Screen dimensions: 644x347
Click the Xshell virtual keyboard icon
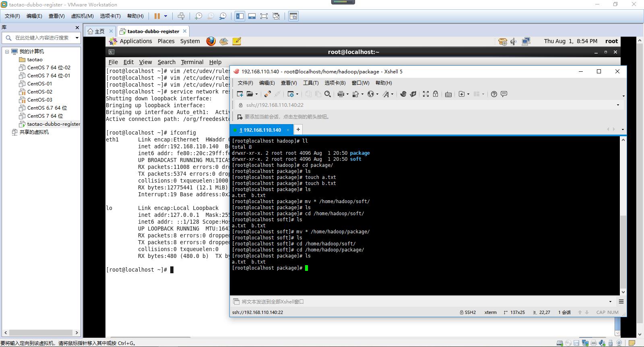point(448,94)
